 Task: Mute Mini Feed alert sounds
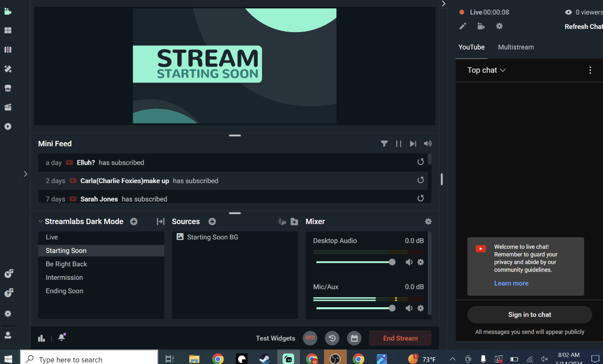[428, 144]
